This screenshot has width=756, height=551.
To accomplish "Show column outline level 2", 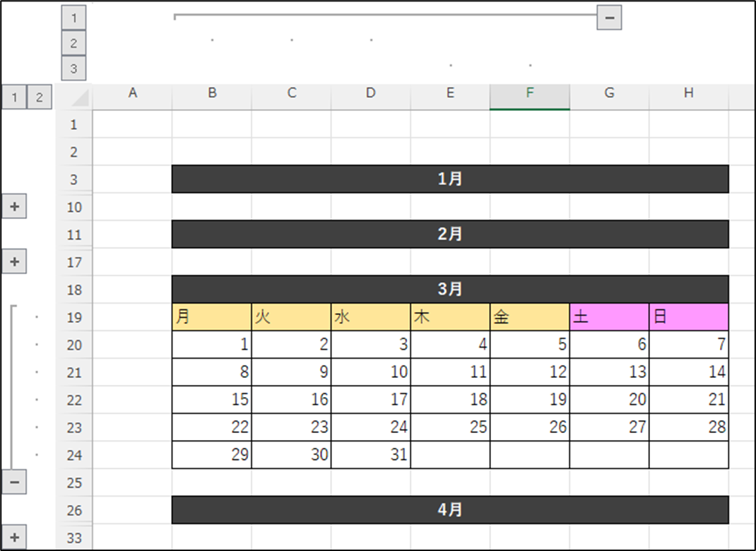I will 73,43.
